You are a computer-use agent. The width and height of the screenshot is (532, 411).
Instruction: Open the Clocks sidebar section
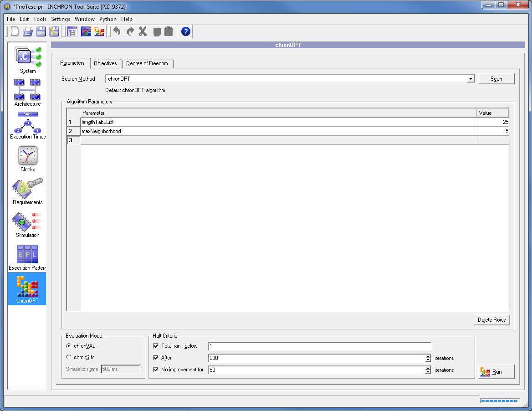coord(27,159)
